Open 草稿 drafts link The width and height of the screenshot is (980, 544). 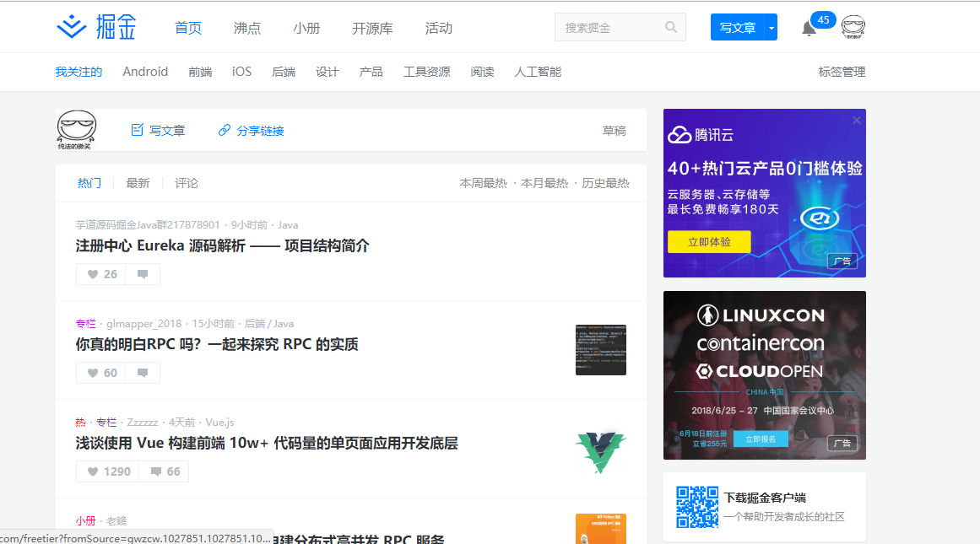pyautogui.click(x=614, y=131)
